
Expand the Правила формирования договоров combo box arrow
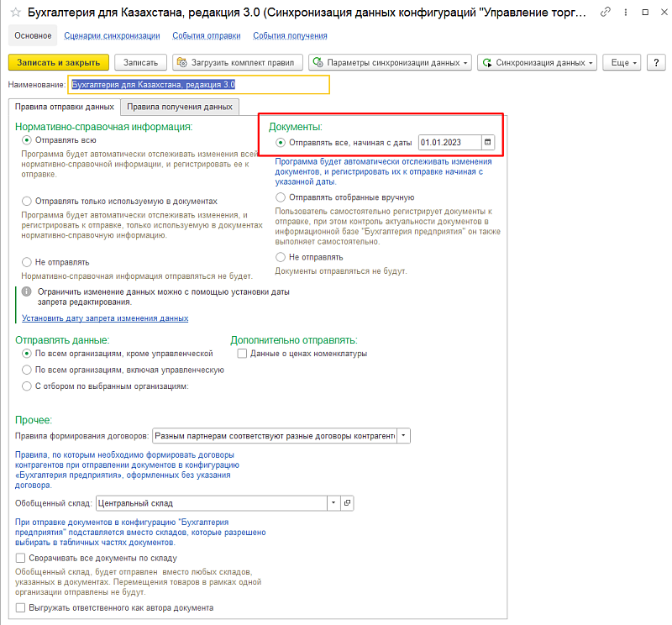point(404,435)
